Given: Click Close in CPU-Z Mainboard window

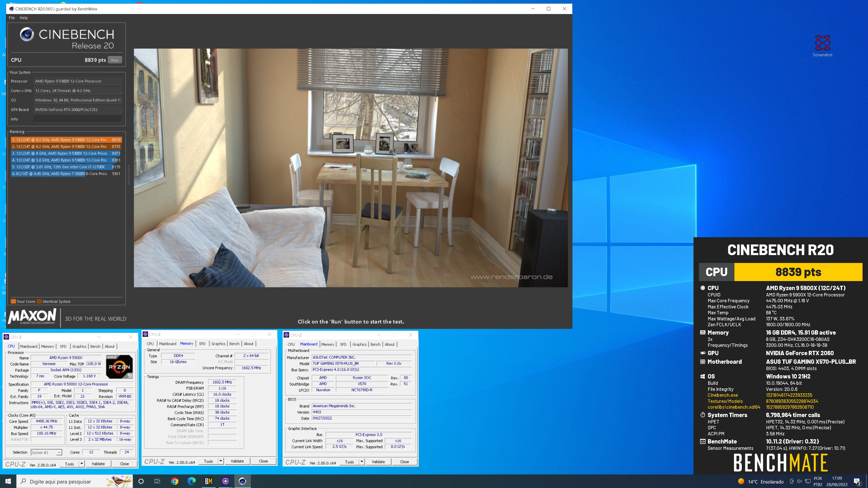Looking at the screenshot, I should (x=404, y=462).
